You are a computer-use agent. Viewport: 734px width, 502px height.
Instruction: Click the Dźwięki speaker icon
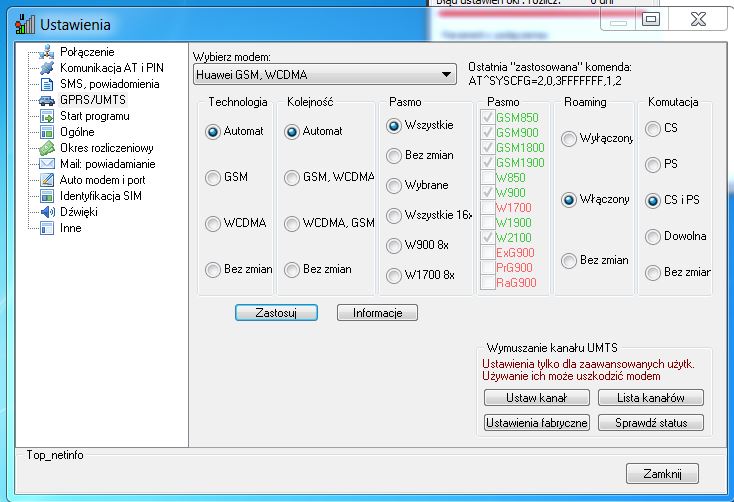point(46,212)
